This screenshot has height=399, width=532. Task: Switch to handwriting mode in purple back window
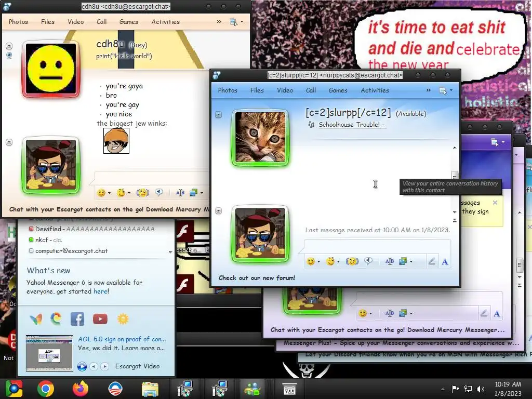(x=484, y=313)
